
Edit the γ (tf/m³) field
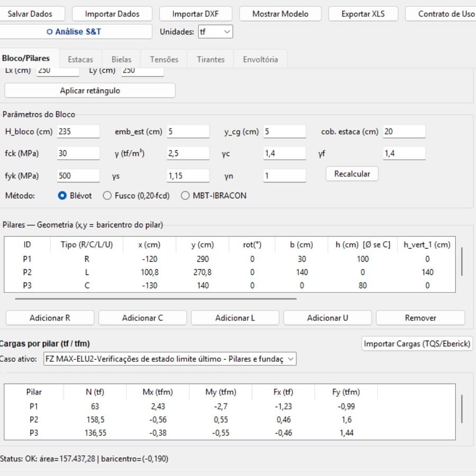pyautogui.click(x=188, y=153)
